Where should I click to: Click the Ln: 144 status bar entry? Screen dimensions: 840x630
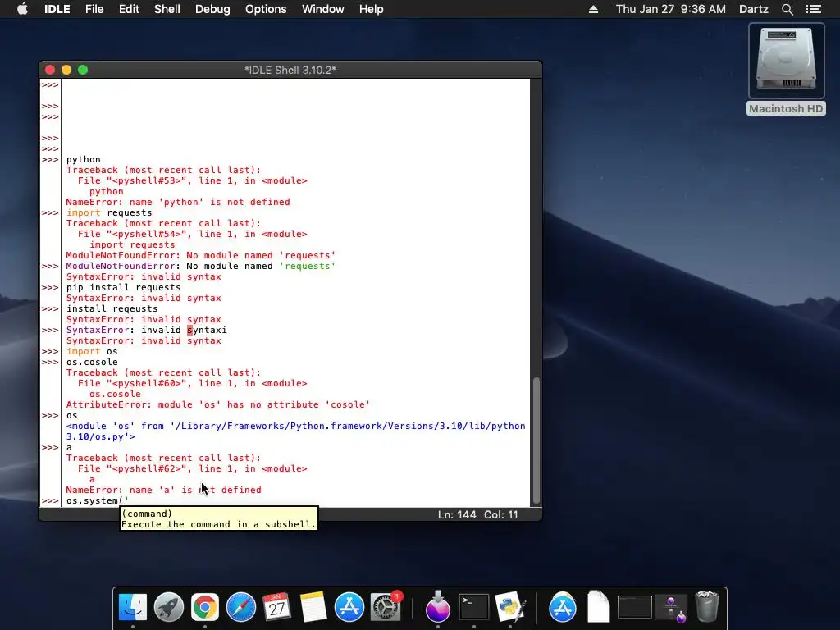[457, 515]
